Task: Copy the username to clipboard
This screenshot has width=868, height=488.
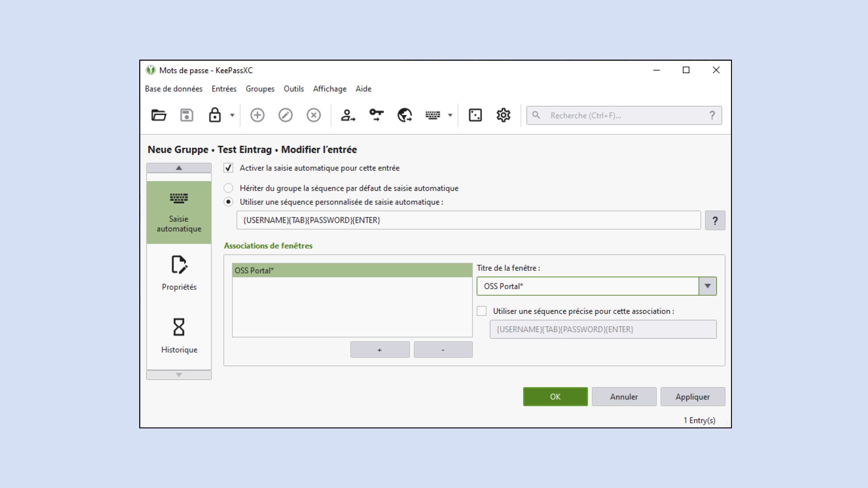Action: click(348, 115)
